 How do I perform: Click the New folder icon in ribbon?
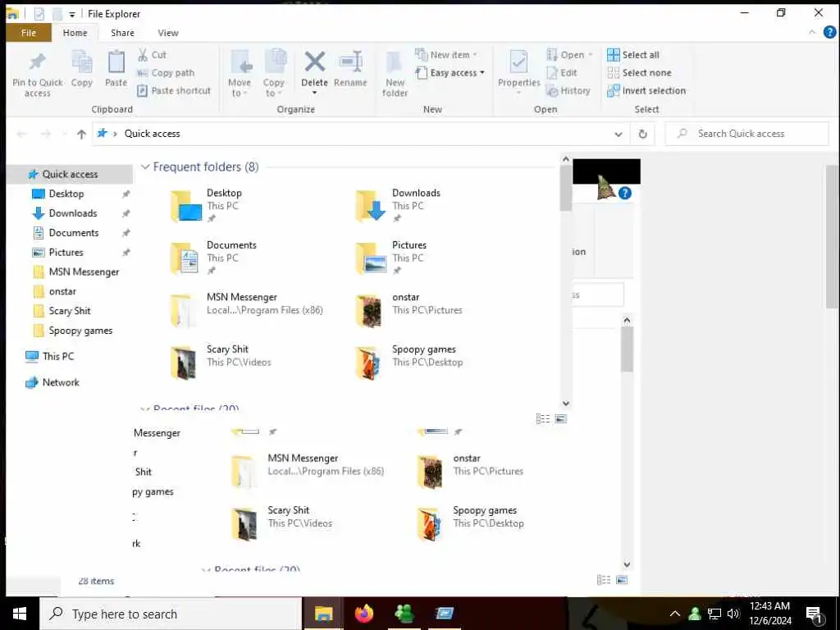tap(395, 63)
